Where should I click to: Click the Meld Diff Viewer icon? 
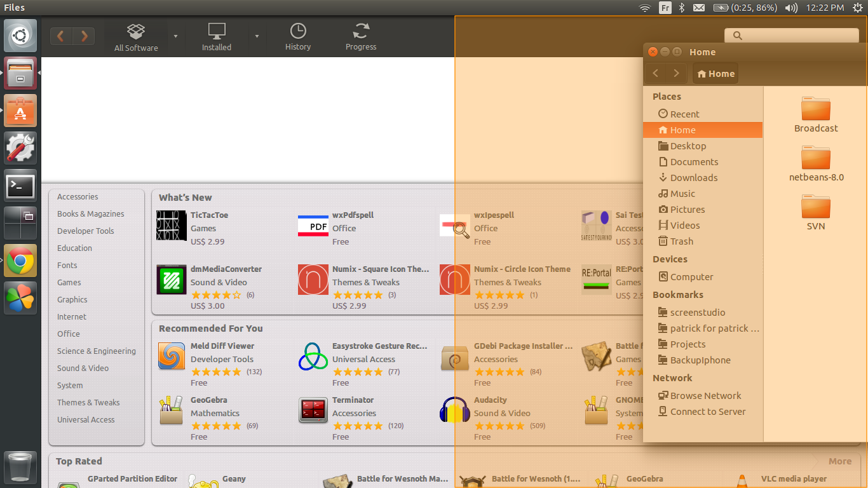tap(172, 356)
